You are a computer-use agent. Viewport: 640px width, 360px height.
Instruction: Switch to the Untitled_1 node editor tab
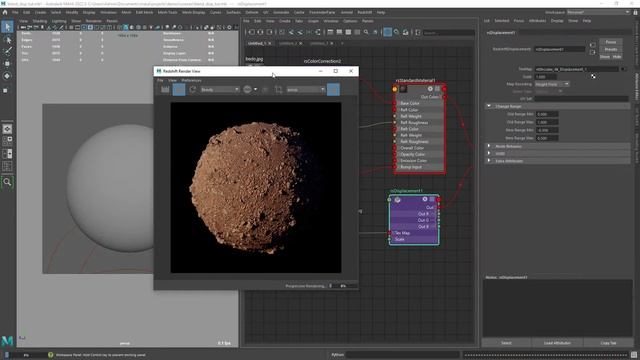point(256,43)
